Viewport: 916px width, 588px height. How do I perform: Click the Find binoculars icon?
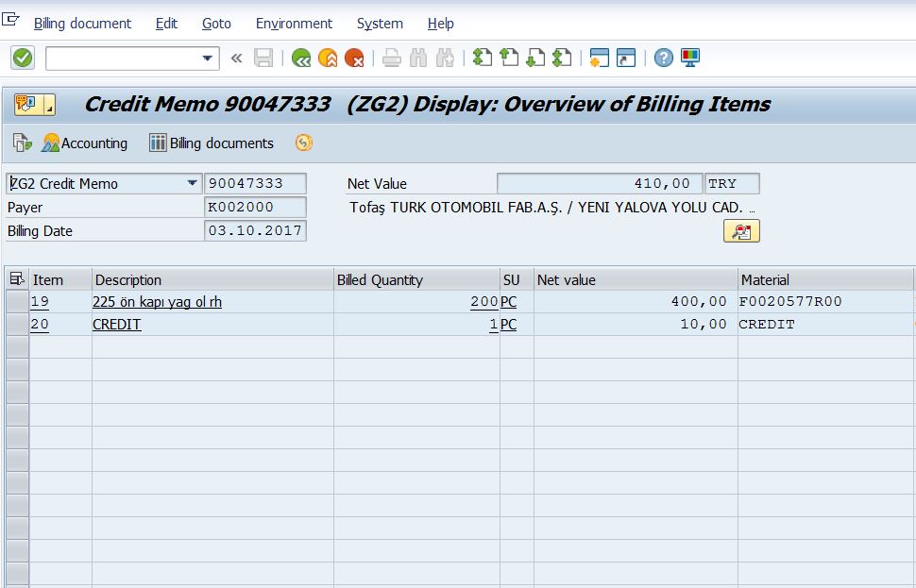pyautogui.click(x=416, y=58)
